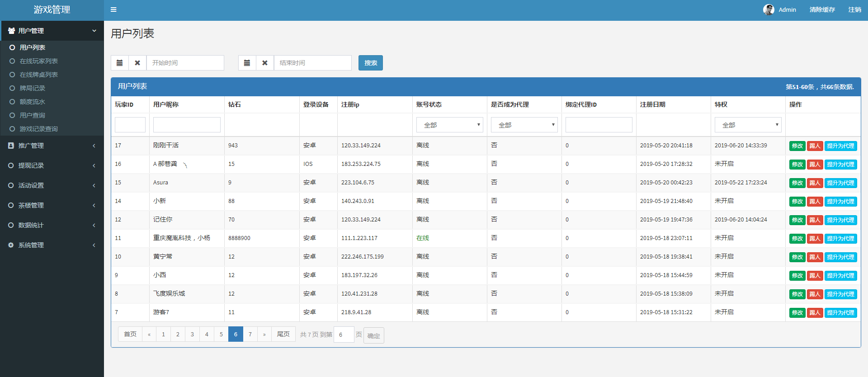Click the 系统管理 gear icon

point(11,245)
